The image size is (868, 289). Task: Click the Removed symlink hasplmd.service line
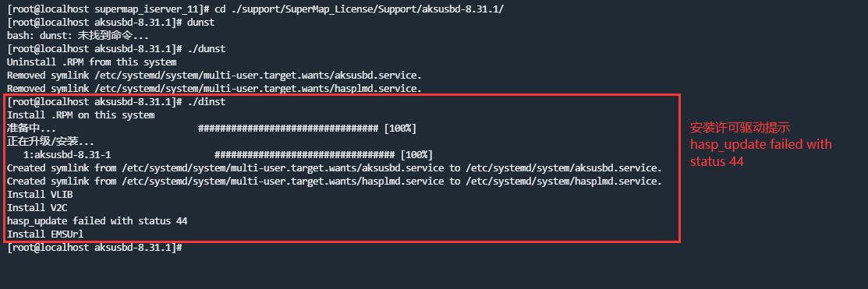(214, 89)
